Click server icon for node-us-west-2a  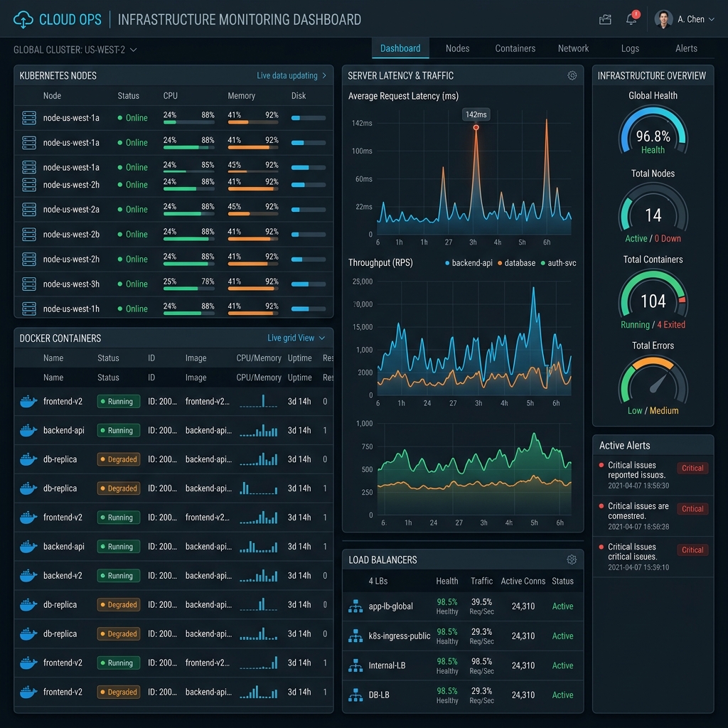28,210
